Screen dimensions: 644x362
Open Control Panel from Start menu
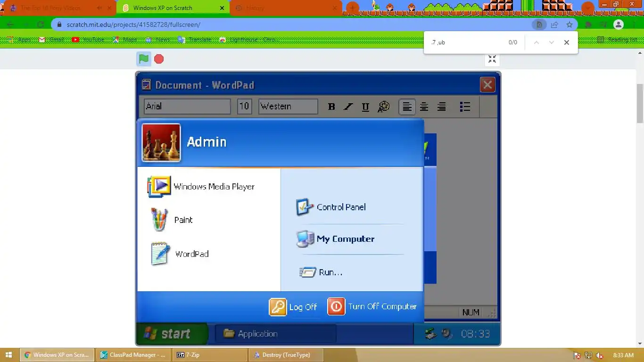click(331, 207)
